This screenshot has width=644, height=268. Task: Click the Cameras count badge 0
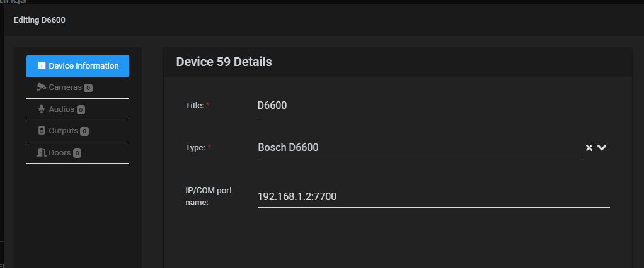pyautogui.click(x=88, y=87)
